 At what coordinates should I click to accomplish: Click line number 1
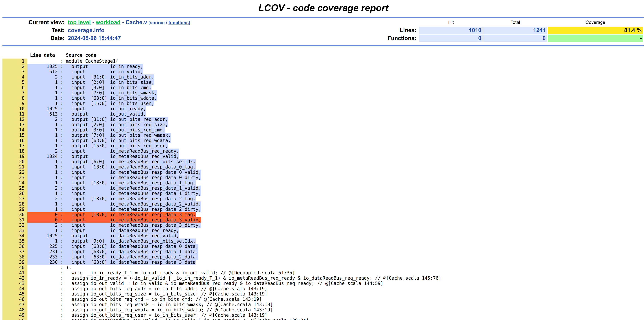click(x=23, y=61)
